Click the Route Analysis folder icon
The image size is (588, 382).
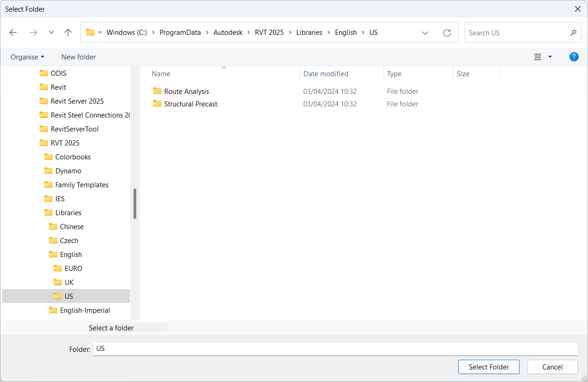[x=157, y=91]
